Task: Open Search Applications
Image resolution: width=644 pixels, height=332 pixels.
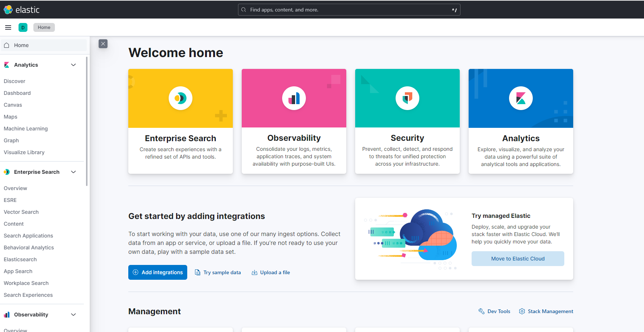Action: click(x=28, y=236)
